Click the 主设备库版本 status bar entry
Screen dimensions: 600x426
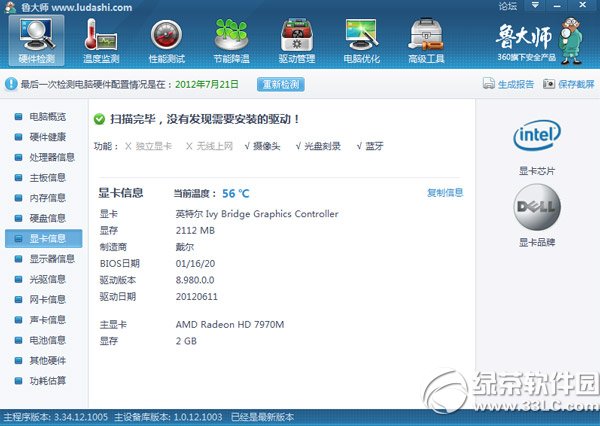(168, 417)
